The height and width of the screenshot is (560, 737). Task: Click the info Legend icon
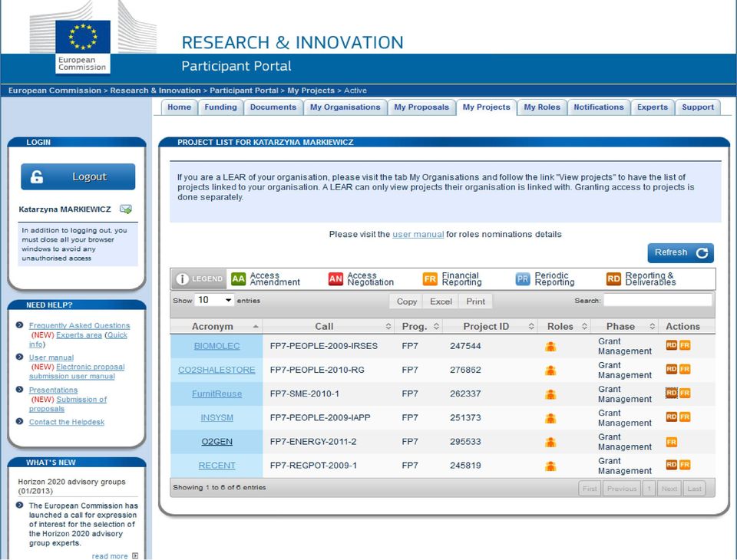(182, 279)
